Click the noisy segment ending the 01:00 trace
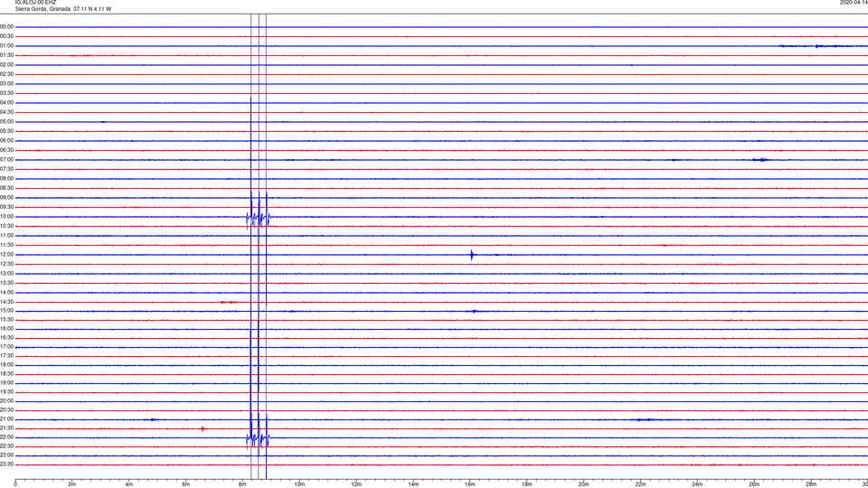868x488 pixels. point(823,46)
